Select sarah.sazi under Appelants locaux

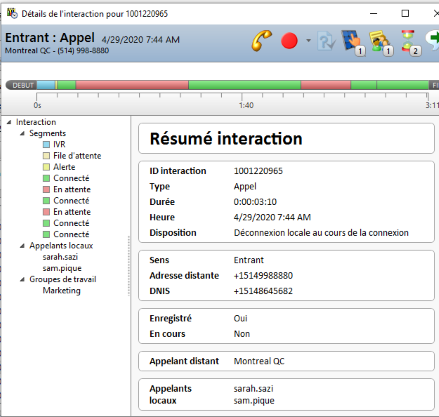[60, 257]
